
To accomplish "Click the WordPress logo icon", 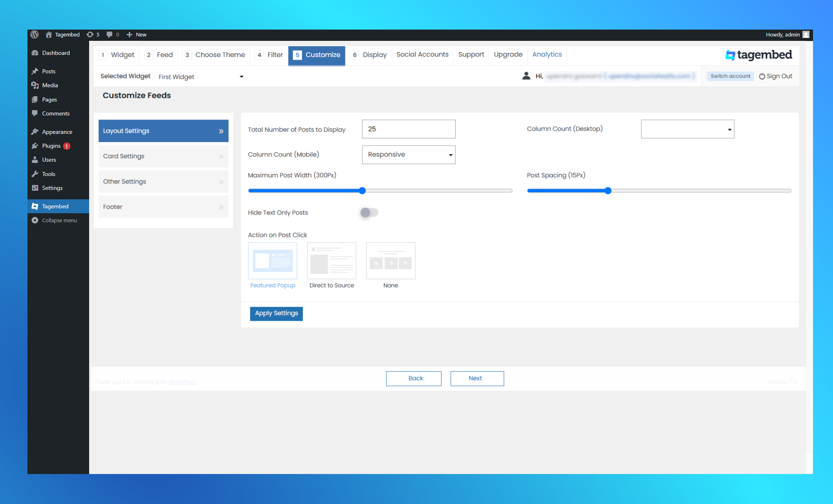I will click(35, 35).
